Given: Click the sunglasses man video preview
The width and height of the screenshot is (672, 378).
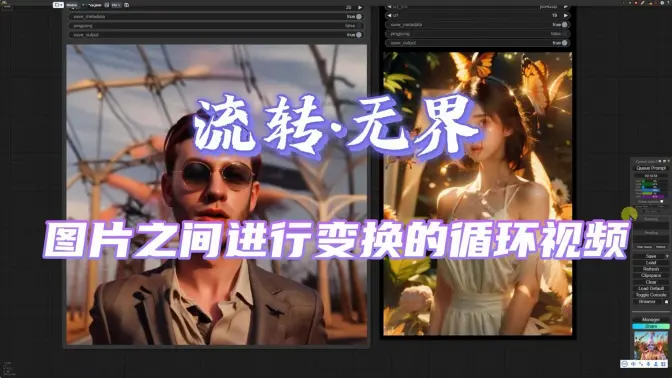Looking at the screenshot, I should (217, 195).
